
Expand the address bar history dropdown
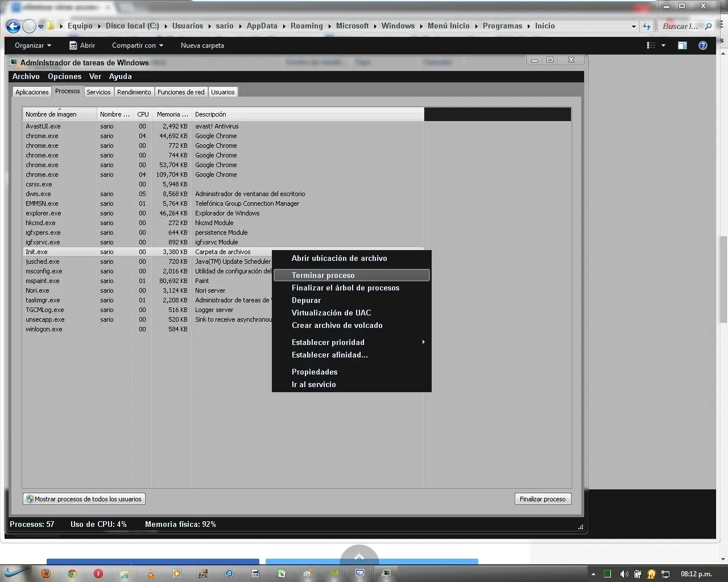tap(634, 26)
